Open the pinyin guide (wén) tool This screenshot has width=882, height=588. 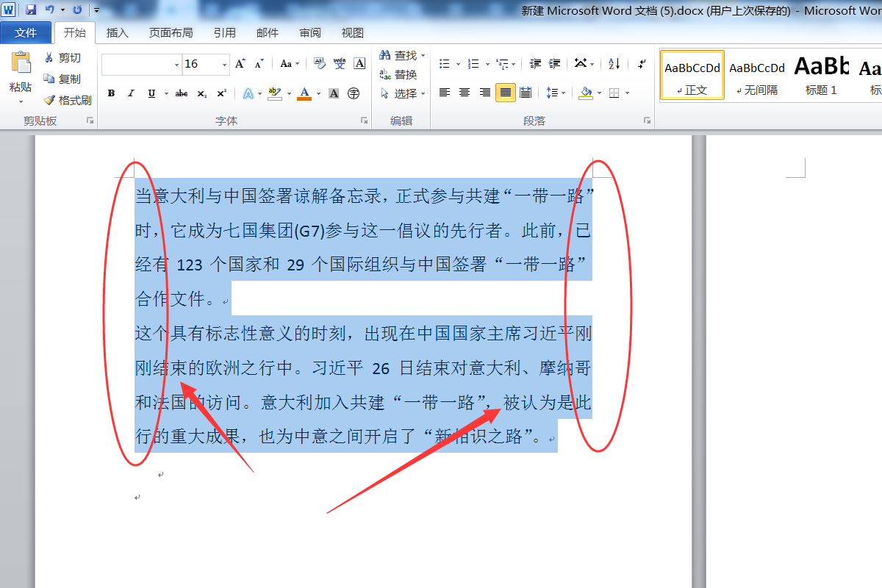tap(340, 64)
